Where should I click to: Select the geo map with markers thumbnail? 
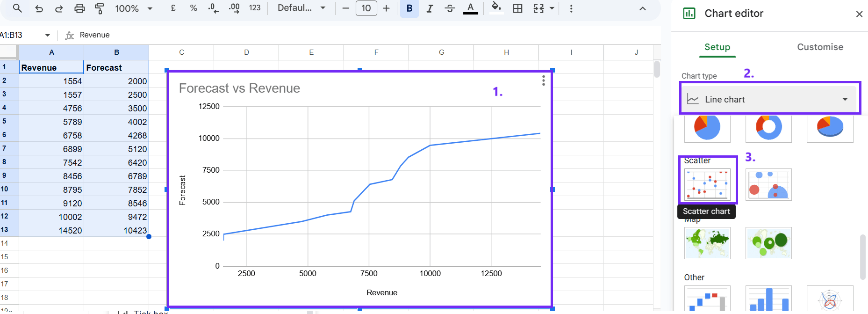coord(768,243)
